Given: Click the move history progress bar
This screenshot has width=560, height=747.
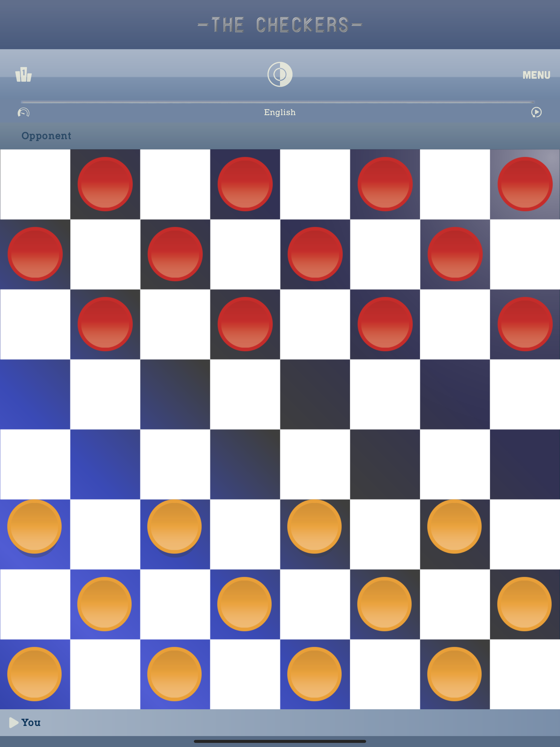Looking at the screenshot, I should click(278, 102).
